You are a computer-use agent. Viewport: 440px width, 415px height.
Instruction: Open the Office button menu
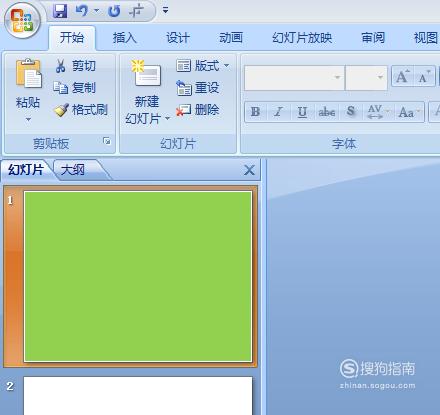(23, 21)
